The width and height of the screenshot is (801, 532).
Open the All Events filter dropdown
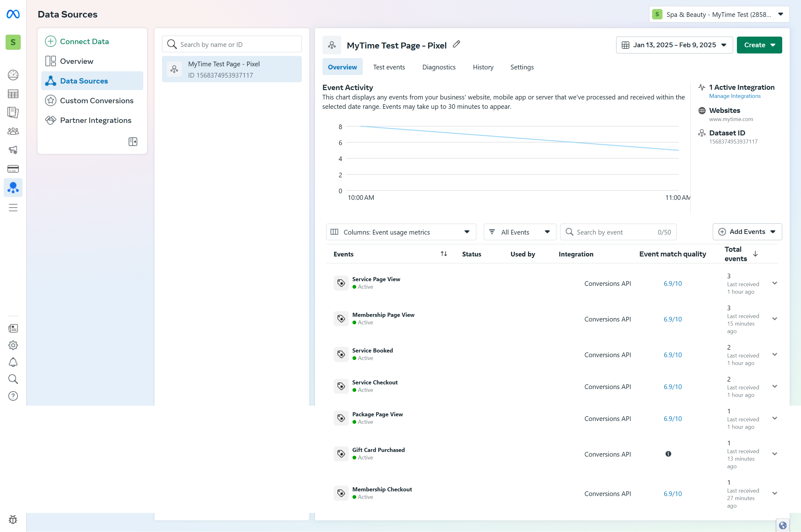click(x=520, y=232)
